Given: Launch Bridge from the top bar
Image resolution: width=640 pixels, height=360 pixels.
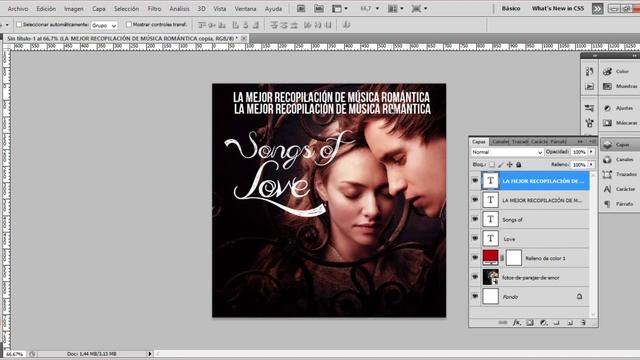Looking at the screenshot, I should pos(301,9).
